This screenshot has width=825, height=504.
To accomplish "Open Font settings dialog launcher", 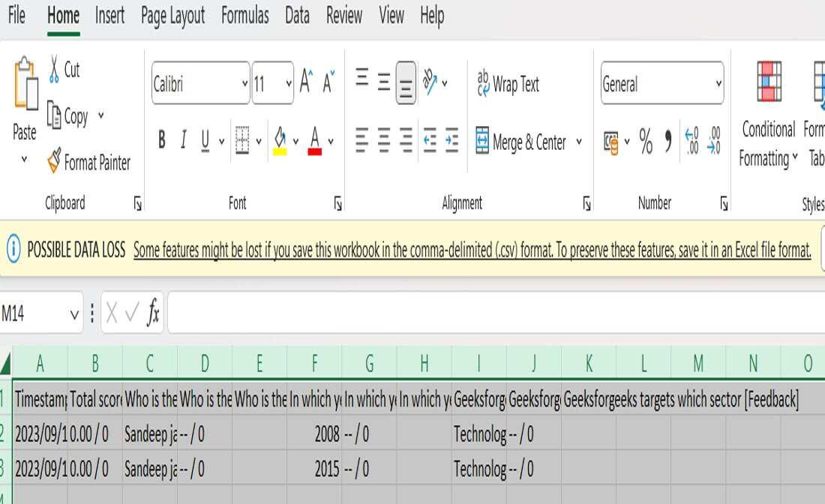I will 337,203.
